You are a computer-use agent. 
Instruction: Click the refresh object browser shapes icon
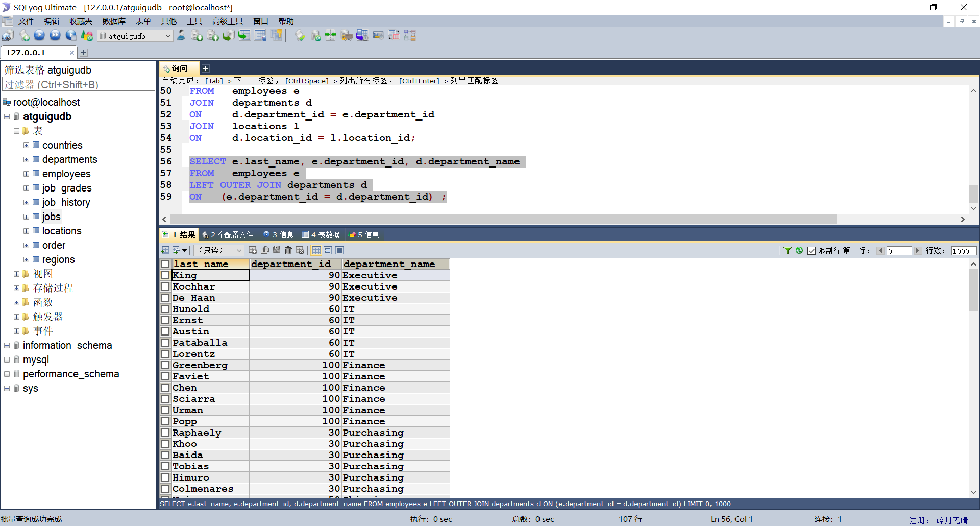(87, 36)
